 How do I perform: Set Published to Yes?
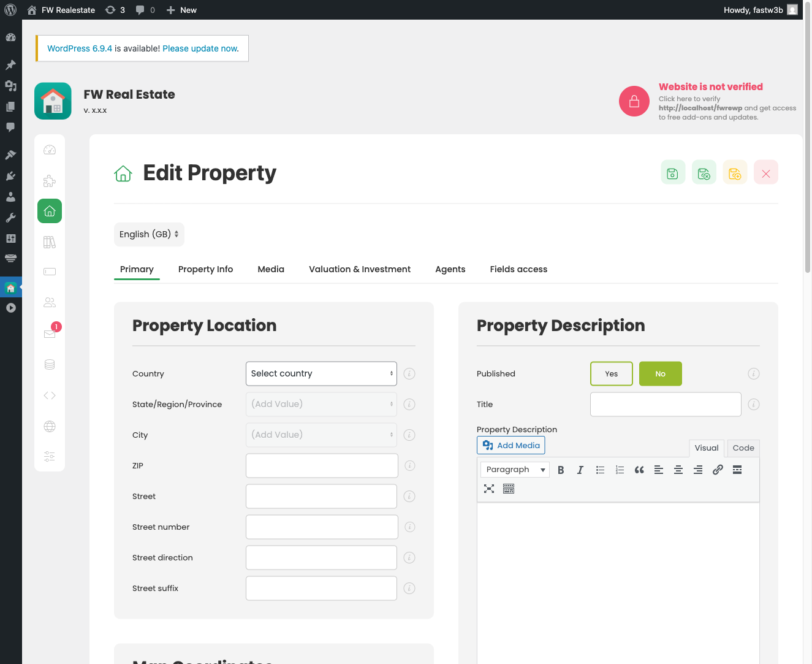[x=611, y=373]
